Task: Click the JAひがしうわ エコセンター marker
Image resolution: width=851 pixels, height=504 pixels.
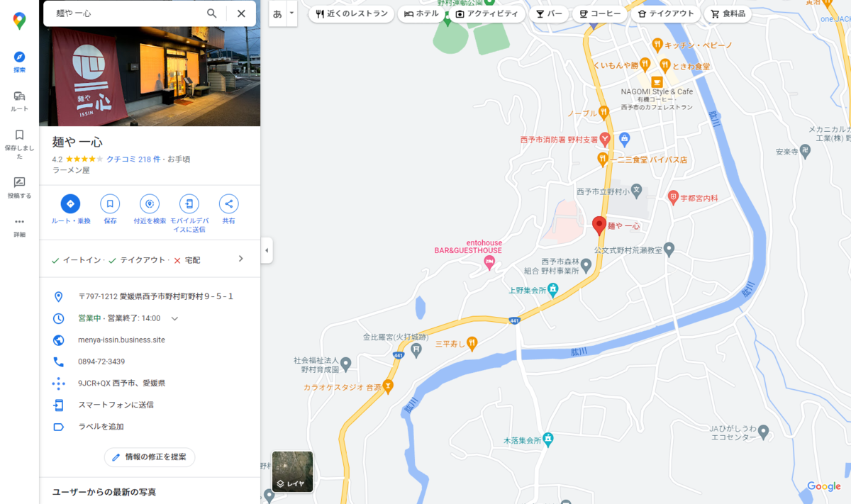Action: click(764, 431)
